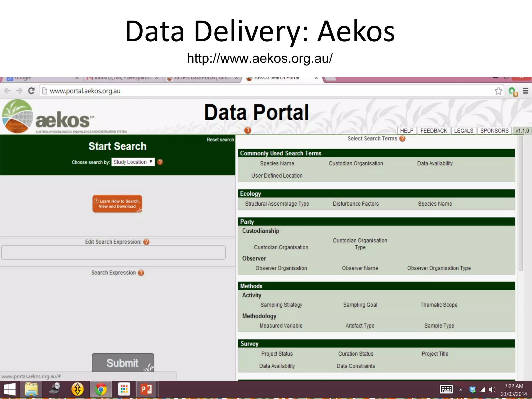Select Disturbance Factors search term
This screenshot has height=399, width=532.
pos(356,204)
